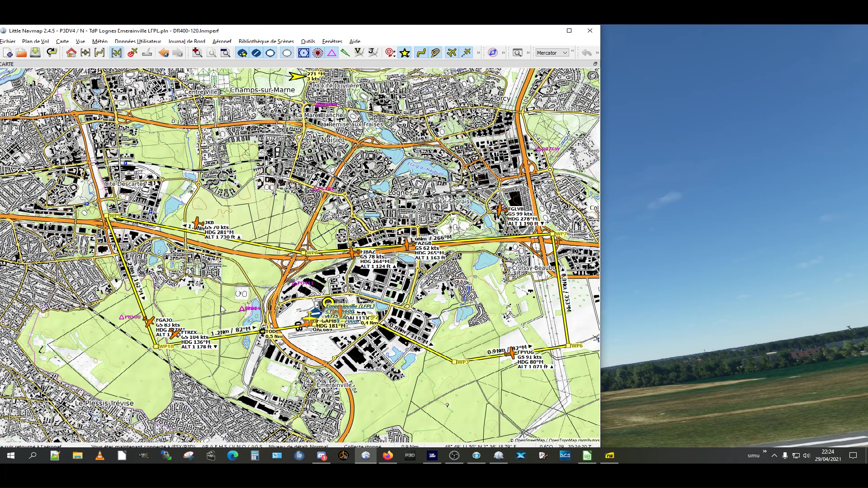
Task: Click the new flight plan icon
Action: [x=8, y=53]
